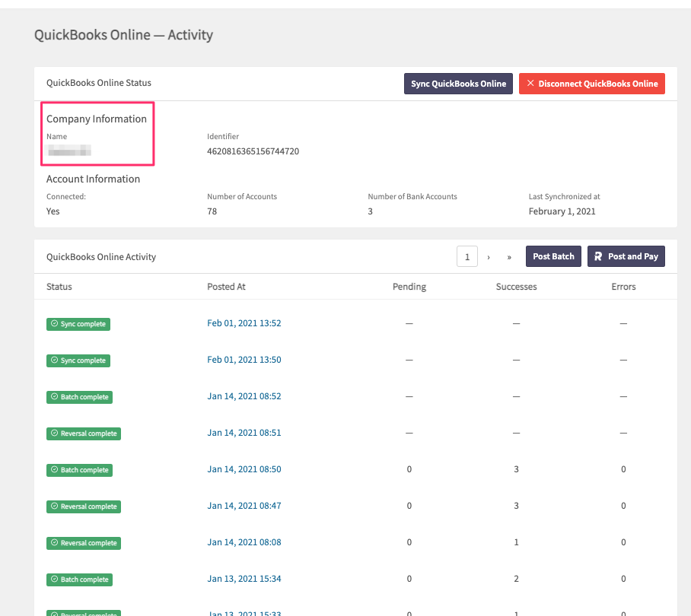691x616 pixels.
Task: Click Batch complete badge for 08:52 row
Action: click(x=79, y=397)
